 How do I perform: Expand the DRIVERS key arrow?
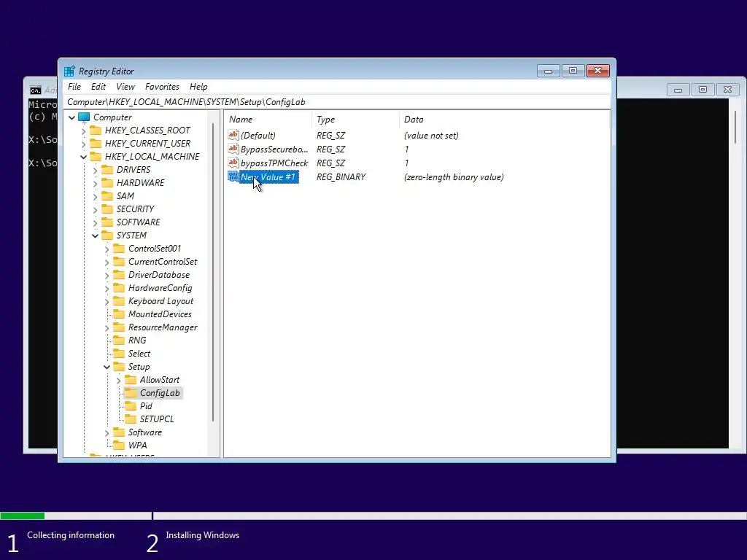pyautogui.click(x=95, y=170)
